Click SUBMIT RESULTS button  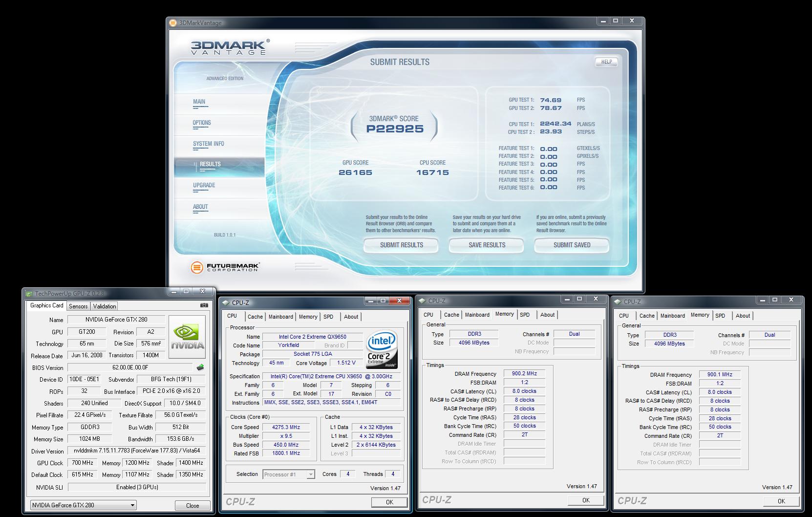402,245
